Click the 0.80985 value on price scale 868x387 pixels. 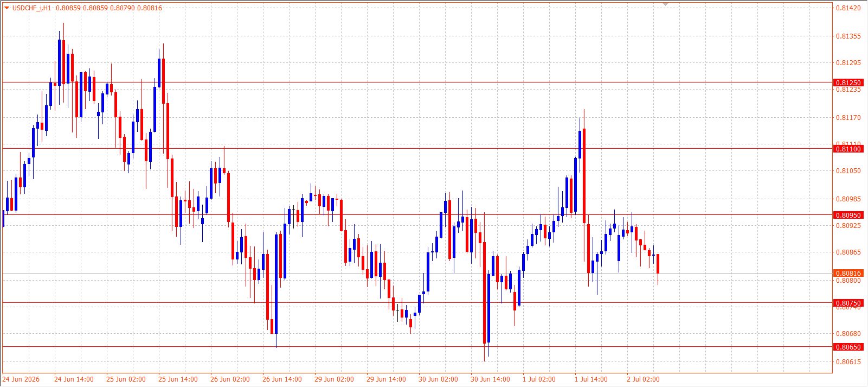click(848, 199)
